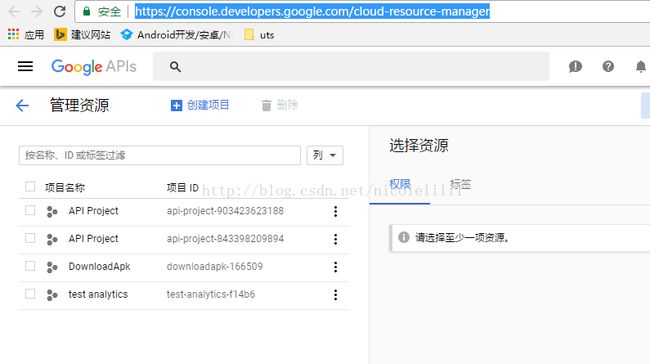Click the 项目 ID column header
650x364 pixels.
182,188
